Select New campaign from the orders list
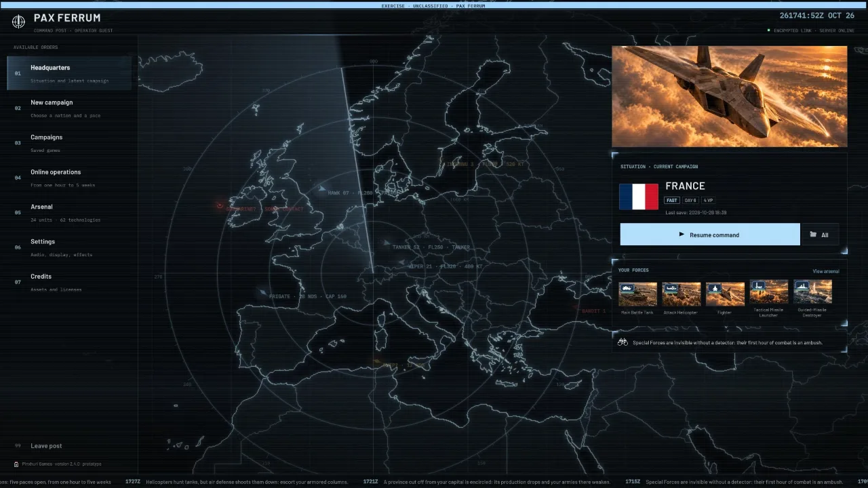The width and height of the screenshot is (868, 488). [x=69, y=108]
